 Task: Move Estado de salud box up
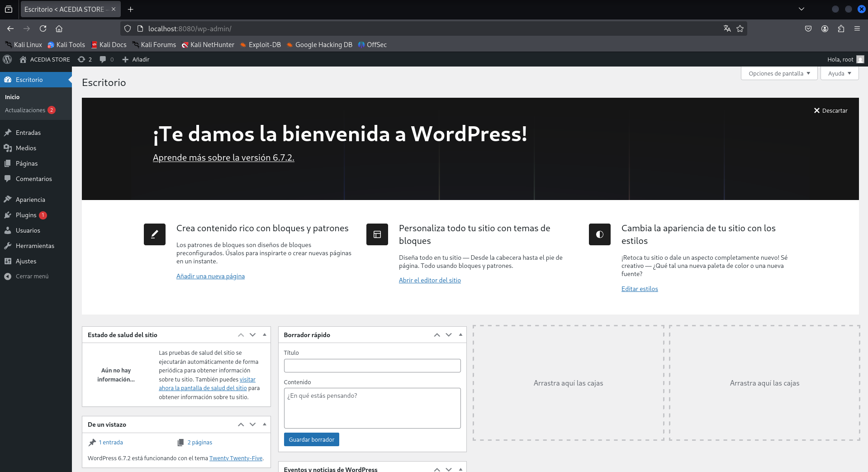pyautogui.click(x=241, y=335)
